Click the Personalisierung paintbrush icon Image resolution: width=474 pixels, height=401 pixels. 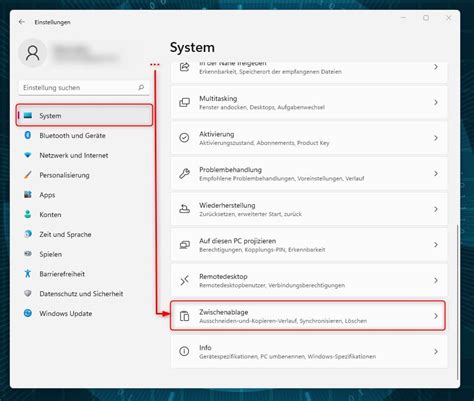28,175
